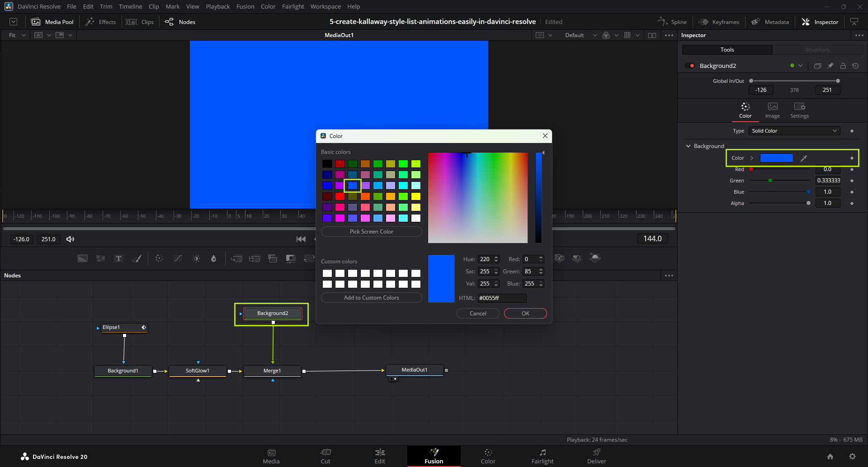Select the yellow swatch in Basic colors
Viewport: 868px width, 467px height.
tap(416, 196)
